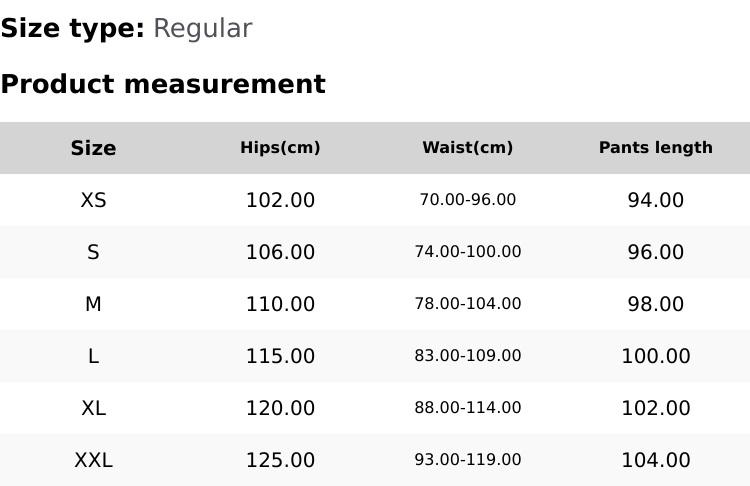The height and width of the screenshot is (486, 750).
Task: Select the M size row label
Action: [93, 304]
